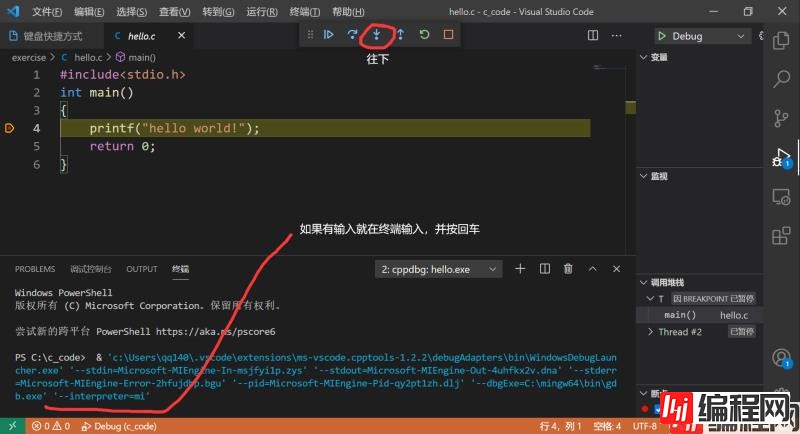Open the 查看 menu
Screen dimensions: 800x434
(174, 12)
